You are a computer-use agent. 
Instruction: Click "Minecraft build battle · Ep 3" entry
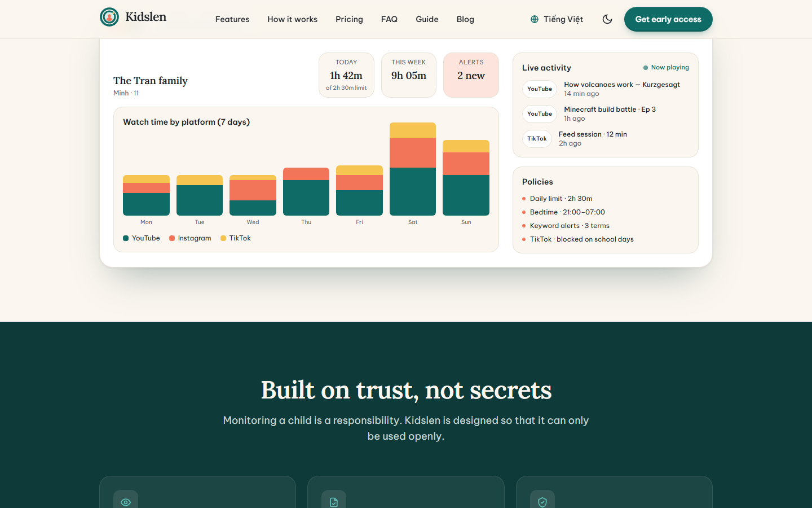(610, 110)
